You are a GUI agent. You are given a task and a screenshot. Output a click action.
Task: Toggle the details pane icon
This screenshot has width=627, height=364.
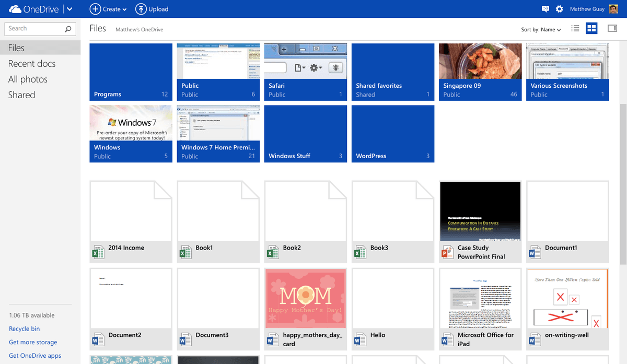pyautogui.click(x=612, y=29)
